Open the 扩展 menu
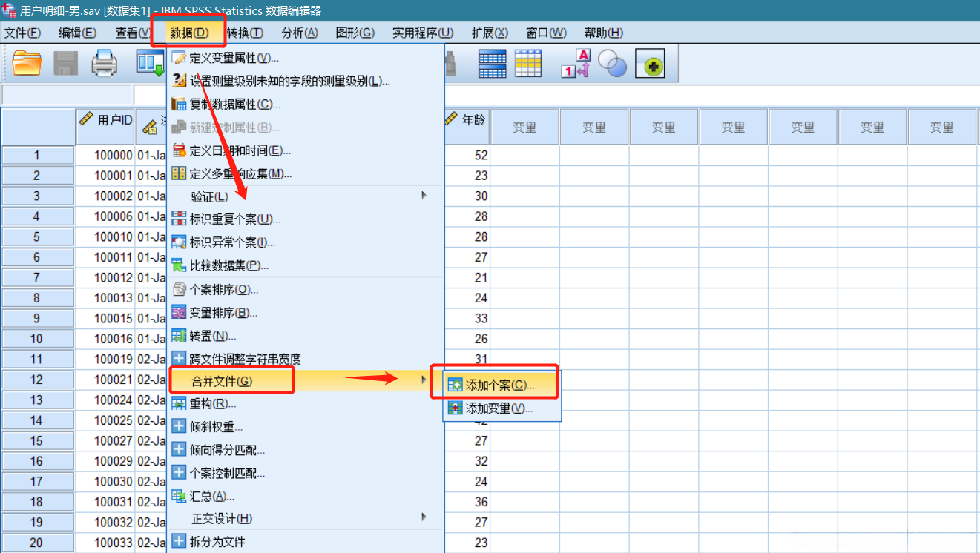Screen dimensions: 980x553 click(490, 33)
